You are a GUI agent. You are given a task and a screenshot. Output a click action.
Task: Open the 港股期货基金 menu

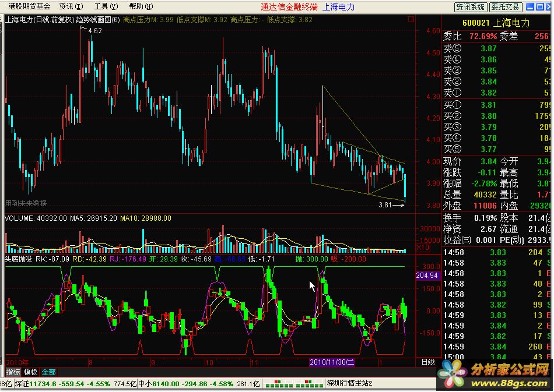(29, 6)
